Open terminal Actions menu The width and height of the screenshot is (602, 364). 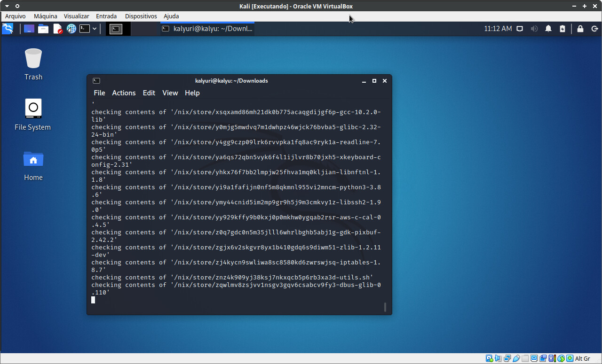click(124, 93)
